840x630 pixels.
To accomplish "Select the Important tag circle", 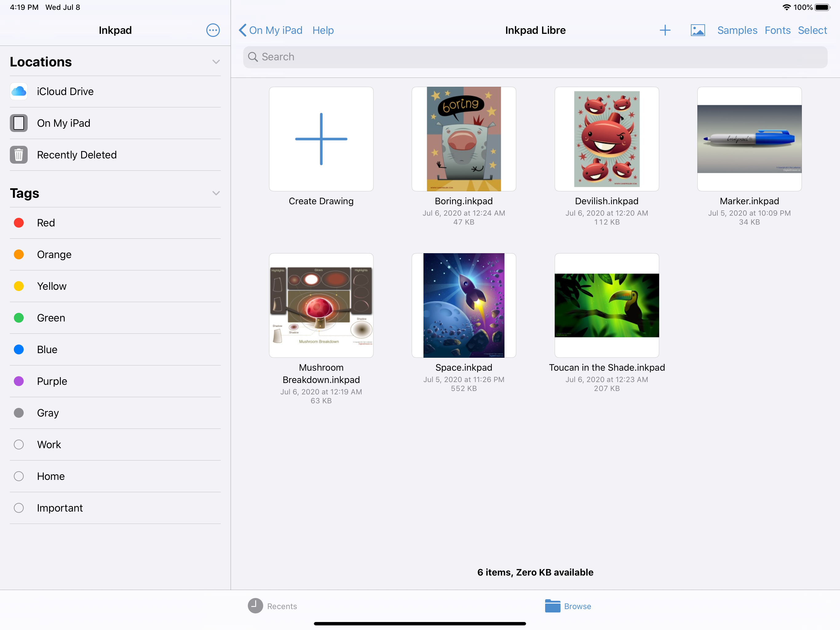I will [19, 508].
